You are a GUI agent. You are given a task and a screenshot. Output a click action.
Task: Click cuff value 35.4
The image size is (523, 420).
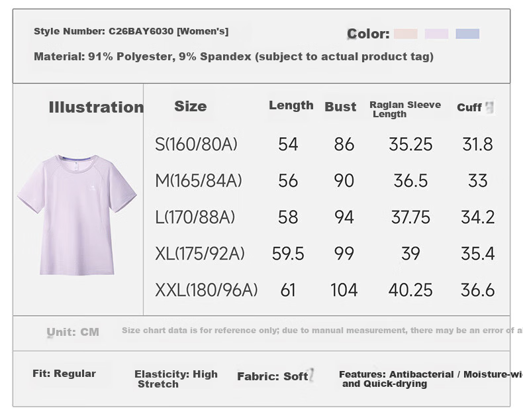[x=477, y=254]
